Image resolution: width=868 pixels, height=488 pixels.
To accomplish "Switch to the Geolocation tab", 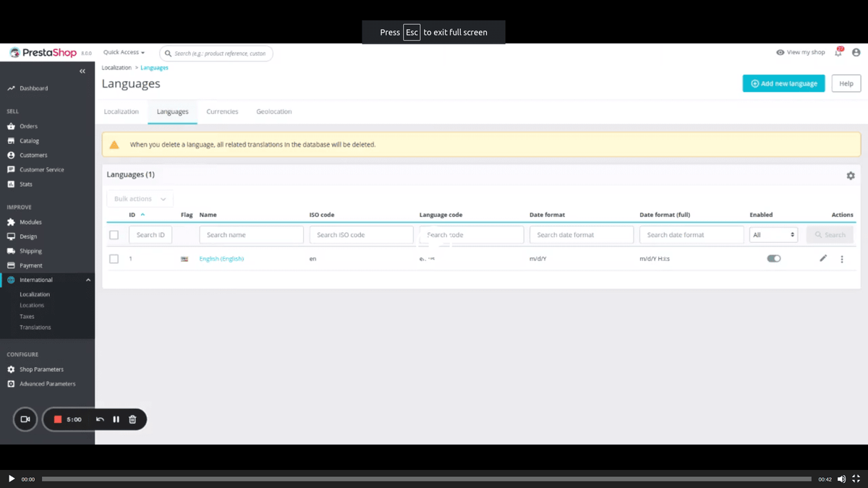I will tap(273, 111).
